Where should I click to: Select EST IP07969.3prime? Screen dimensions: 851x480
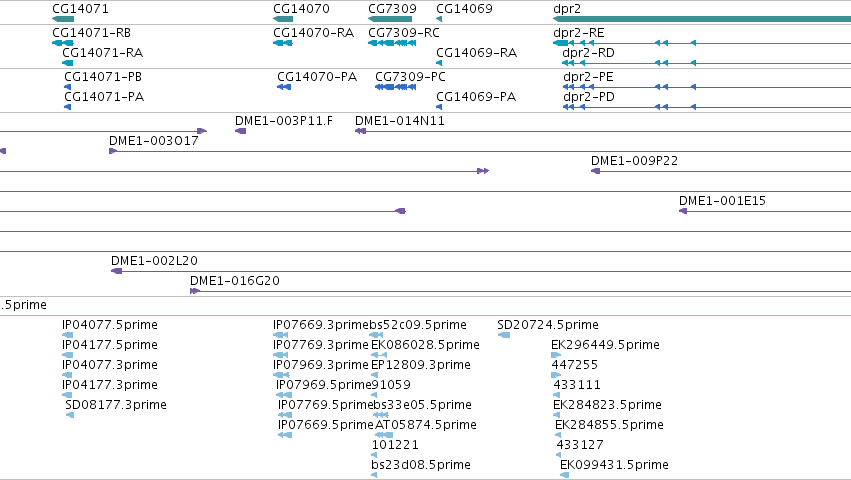[x=321, y=365]
